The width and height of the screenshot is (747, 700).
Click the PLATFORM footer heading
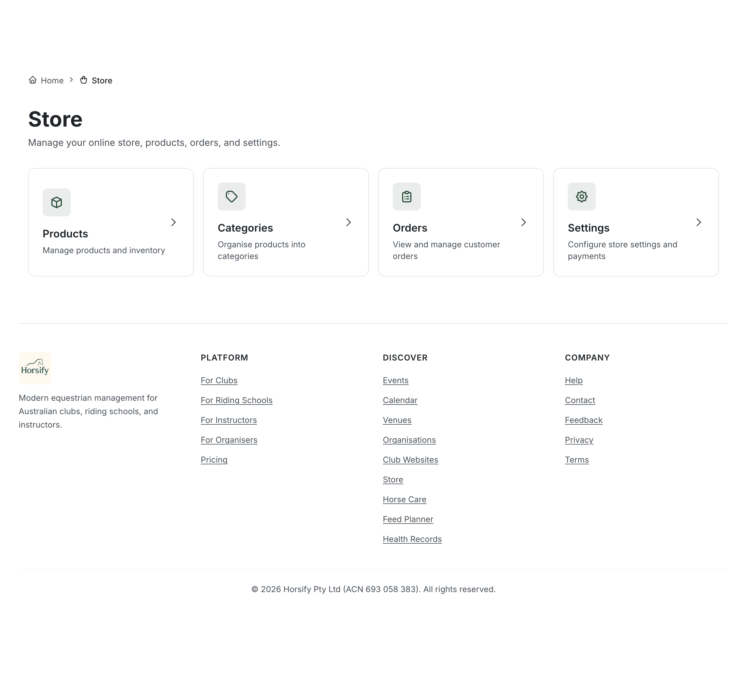pyautogui.click(x=224, y=358)
